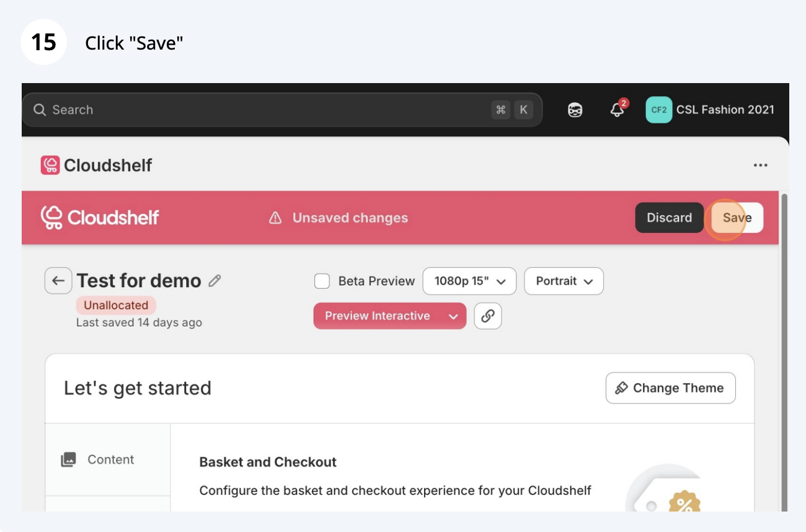Click the Last saved 14 days ago text
This screenshot has height=532, width=806.
[139, 322]
